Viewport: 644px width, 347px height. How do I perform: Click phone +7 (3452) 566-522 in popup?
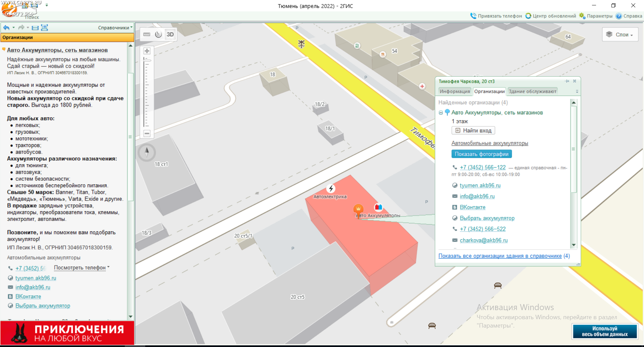tap(483, 229)
